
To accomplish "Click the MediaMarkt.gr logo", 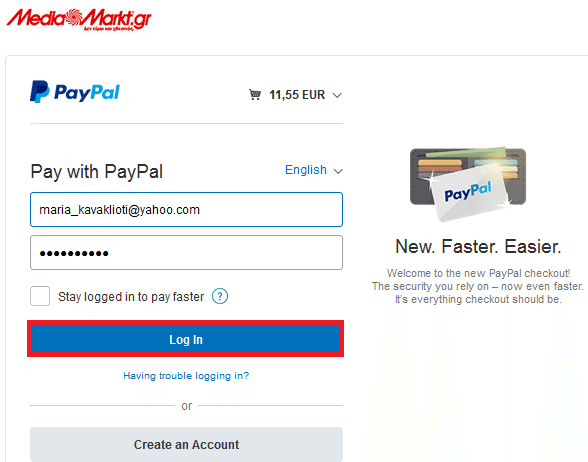I will tap(79, 20).
